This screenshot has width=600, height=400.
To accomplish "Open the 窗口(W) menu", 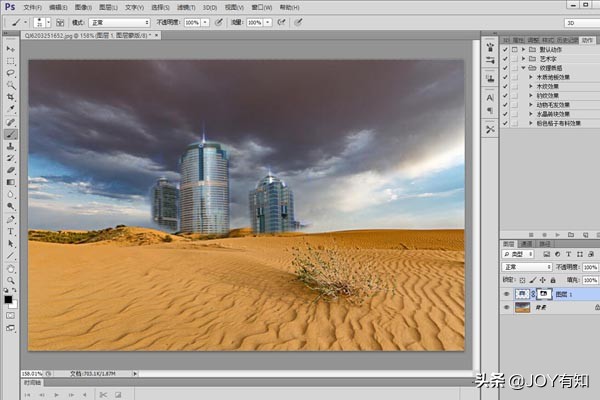I will click(262, 7).
